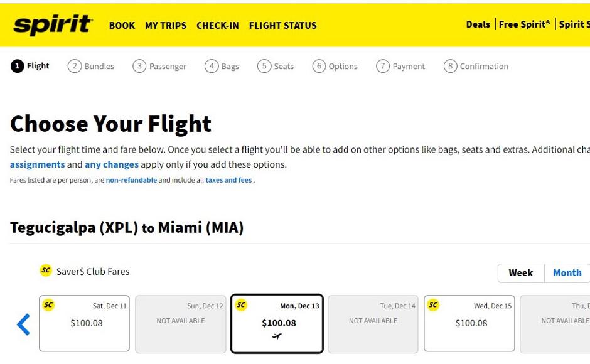Switch to Month view

567,273
